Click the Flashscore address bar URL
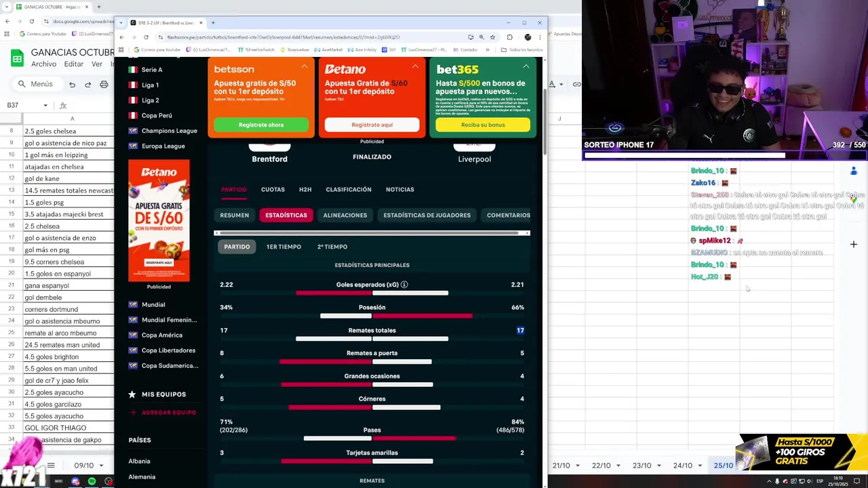This screenshot has height=488, width=868. 283,37
